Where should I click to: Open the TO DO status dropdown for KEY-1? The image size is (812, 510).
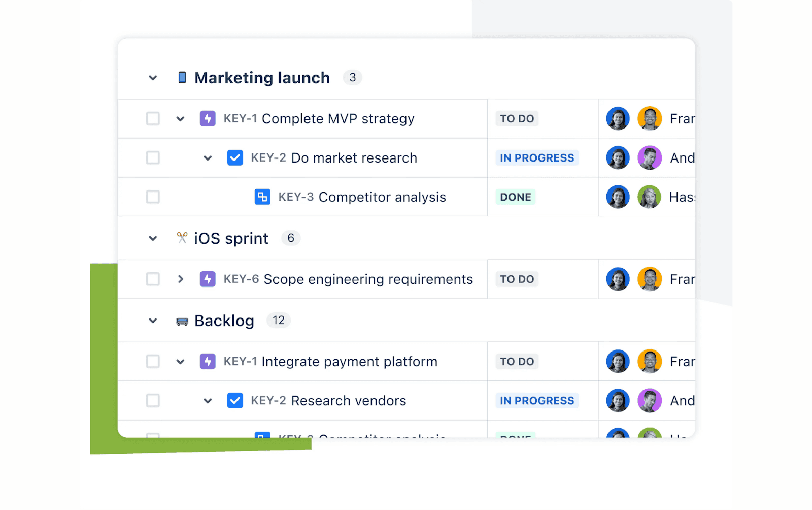[x=516, y=118]
